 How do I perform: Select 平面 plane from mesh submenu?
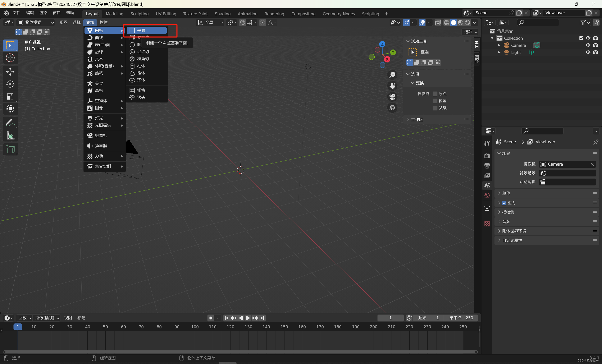click(x=147, y=30)
